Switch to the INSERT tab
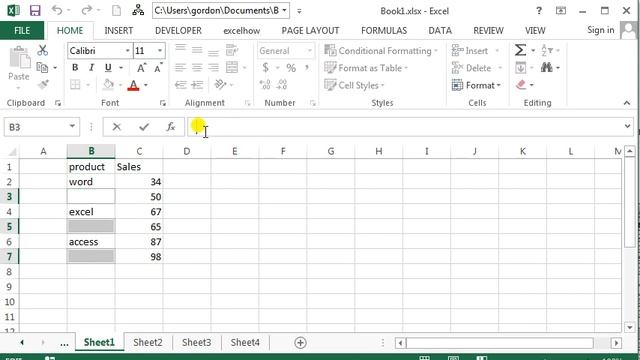Image resolution: width=640 pixels, height=360 pixels. tap(118, 31)
